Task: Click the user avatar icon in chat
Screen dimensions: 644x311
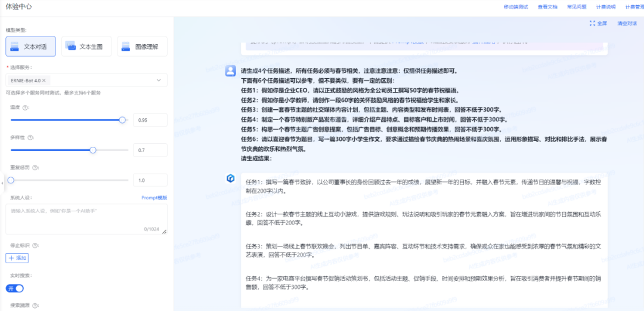Action: tap(230, 71)
